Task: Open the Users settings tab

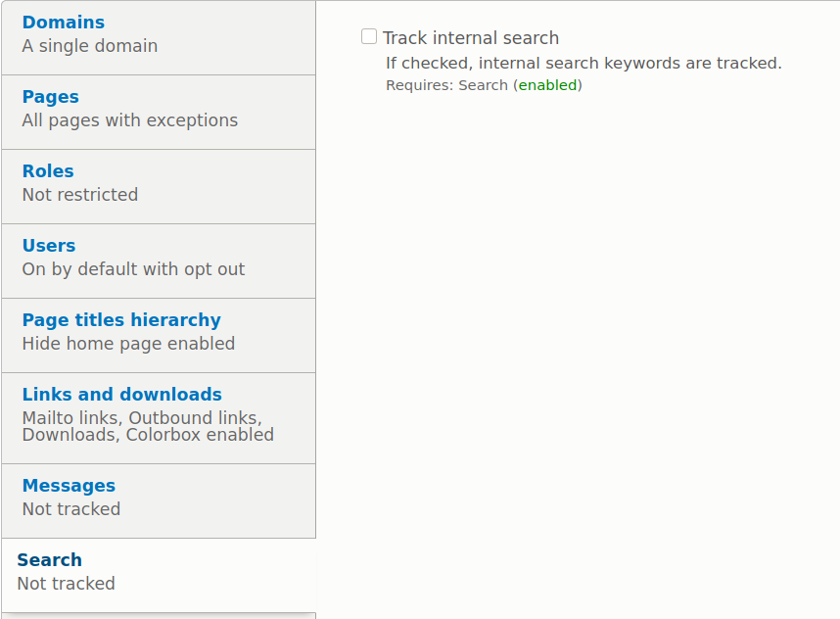Action: (49, 246)
